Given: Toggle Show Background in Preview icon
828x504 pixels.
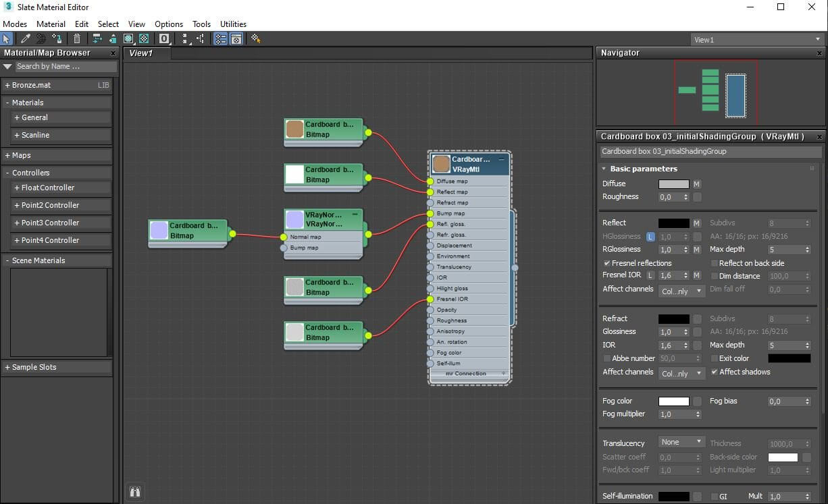Looking at the screenshot, I should (144, 39).
